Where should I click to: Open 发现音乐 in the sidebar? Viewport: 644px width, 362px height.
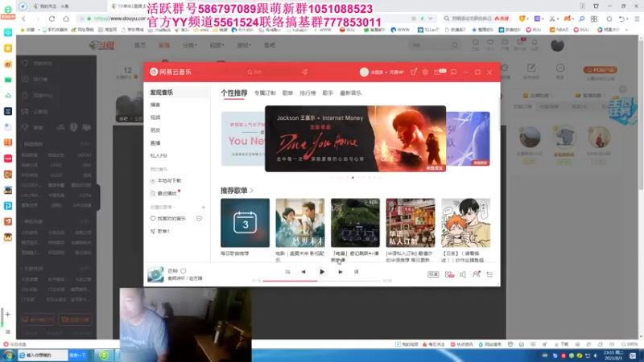(176, 93)
